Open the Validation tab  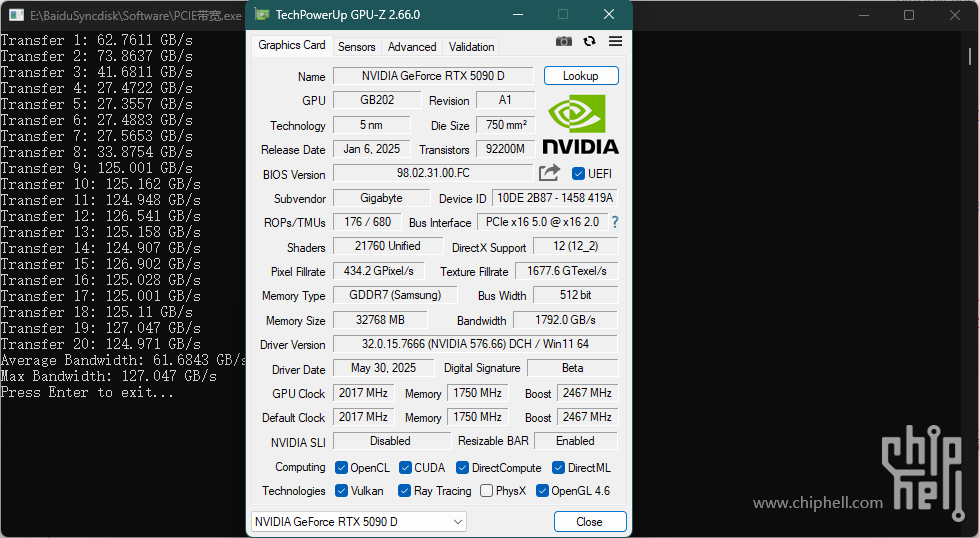471,47
